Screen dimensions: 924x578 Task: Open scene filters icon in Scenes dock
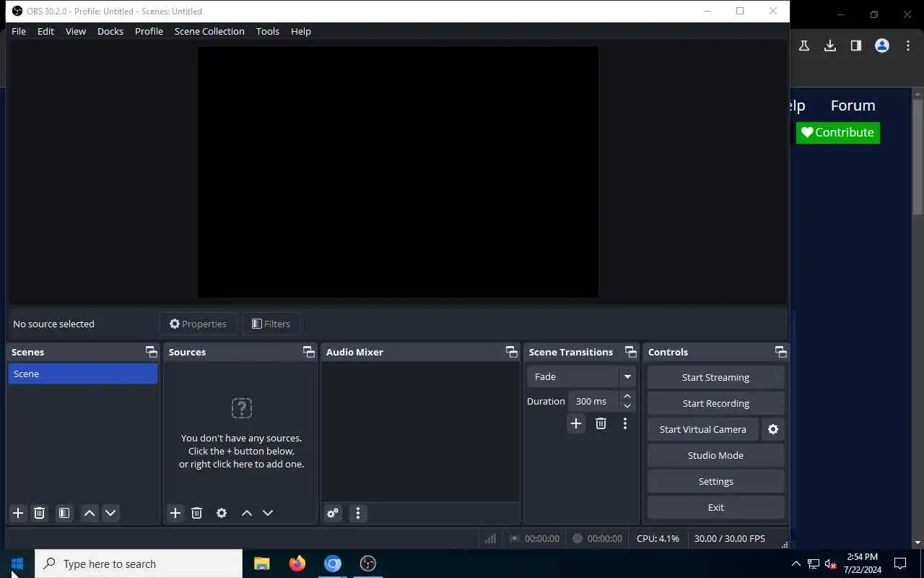coord(64,513)
